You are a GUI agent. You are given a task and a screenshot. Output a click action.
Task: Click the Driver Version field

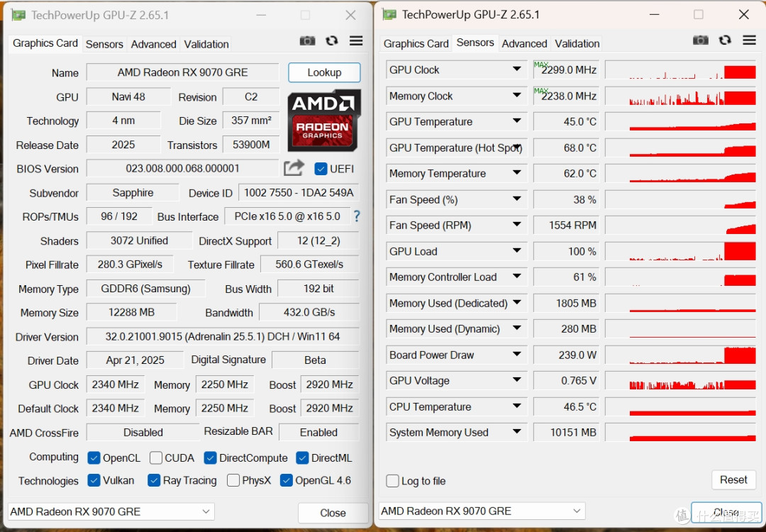pyautogui.click(x=223, y=336)
